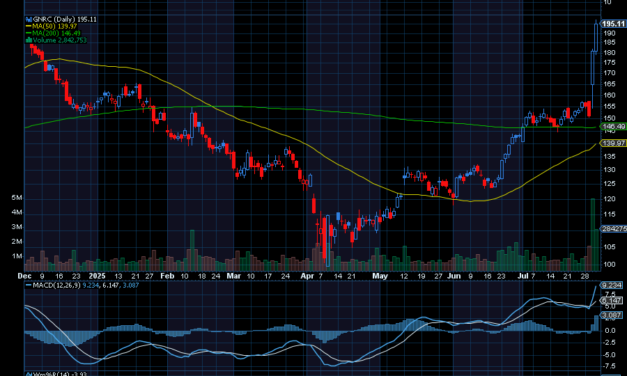The height and width of the screenshot is (376, 627).
Task: Click the 'Jul' date axis label
Action: coord(522,276)
